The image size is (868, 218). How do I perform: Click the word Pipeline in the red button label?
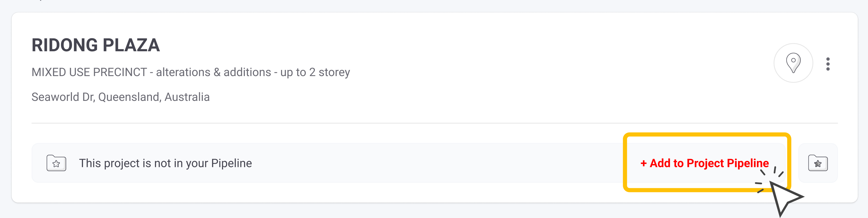[x=748, y=163]
